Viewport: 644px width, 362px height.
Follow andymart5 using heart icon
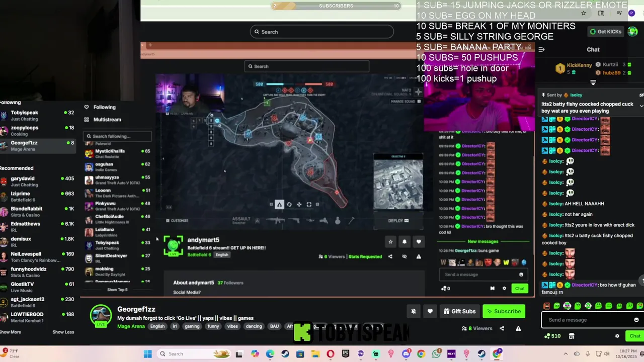click(x=418, y=242)
